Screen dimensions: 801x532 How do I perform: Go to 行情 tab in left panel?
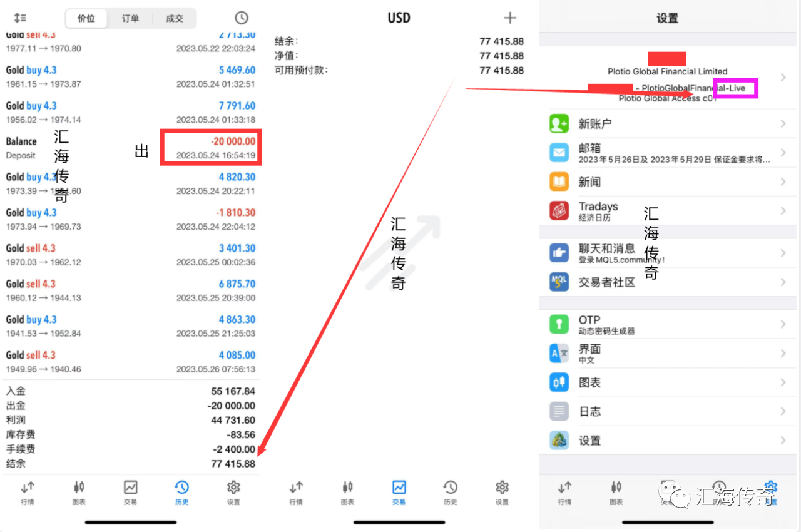tap(28, 492)
